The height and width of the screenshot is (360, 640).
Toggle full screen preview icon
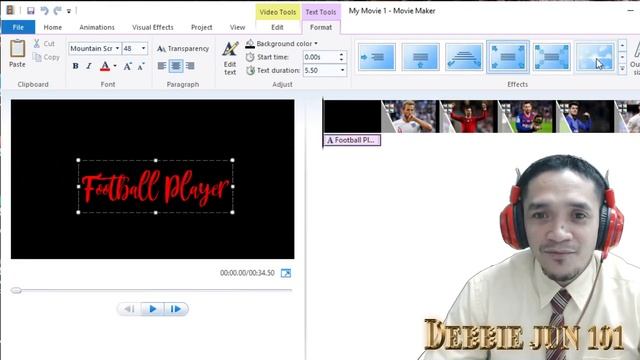(286, 273)
